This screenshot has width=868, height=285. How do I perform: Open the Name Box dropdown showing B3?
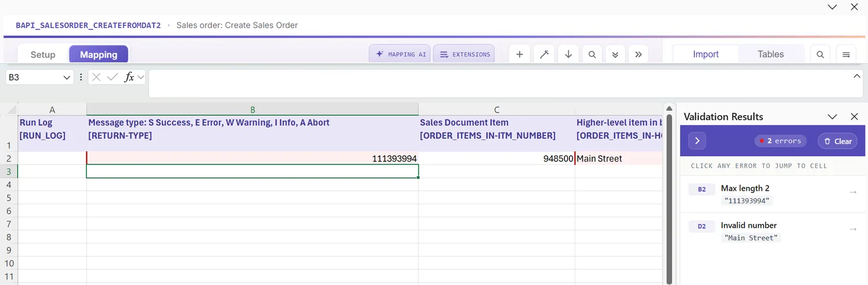point(67,77)
